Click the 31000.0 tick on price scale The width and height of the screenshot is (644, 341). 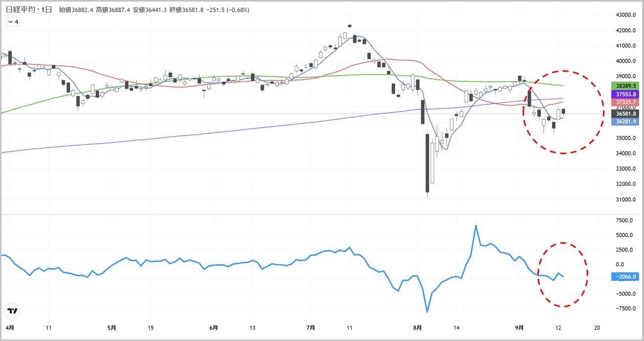pos(625,200)
